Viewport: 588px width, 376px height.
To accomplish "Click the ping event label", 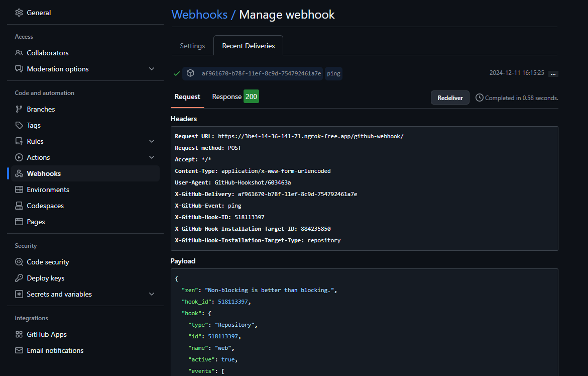I will point(333,73).
